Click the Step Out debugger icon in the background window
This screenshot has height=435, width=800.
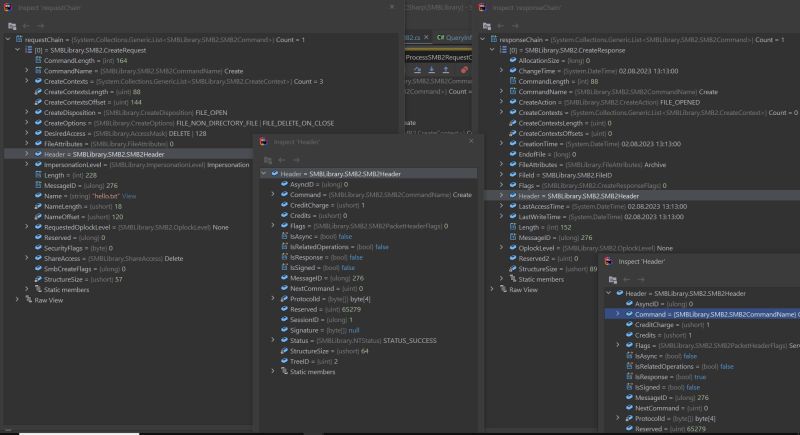pyautogui.click(x=445, y=70)
